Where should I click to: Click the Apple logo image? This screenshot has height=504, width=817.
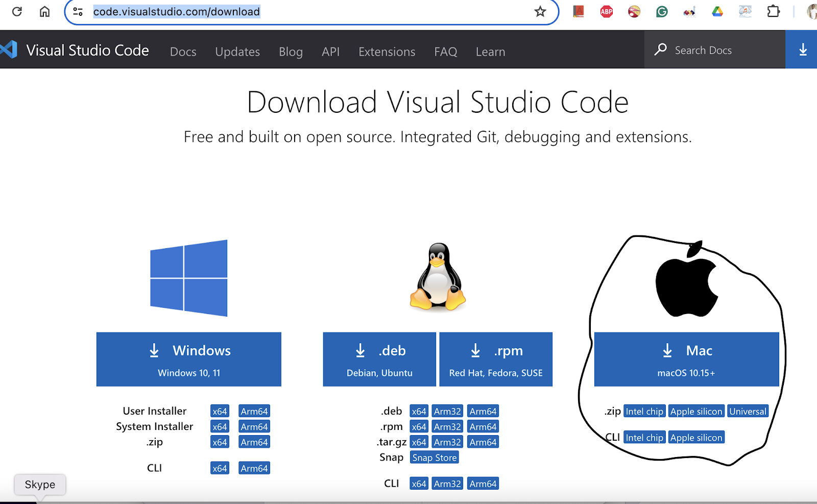click(687, 279)
